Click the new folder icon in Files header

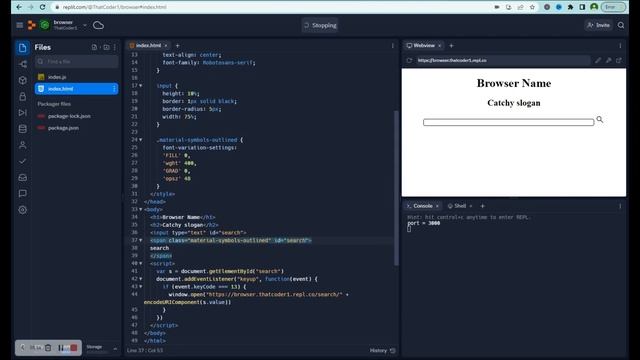tap(106, 47)
